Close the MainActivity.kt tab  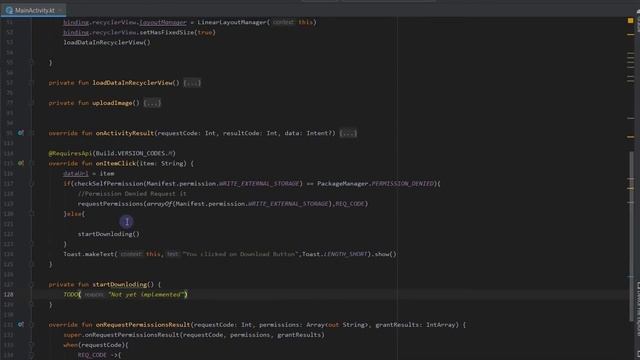pos(60,10)
